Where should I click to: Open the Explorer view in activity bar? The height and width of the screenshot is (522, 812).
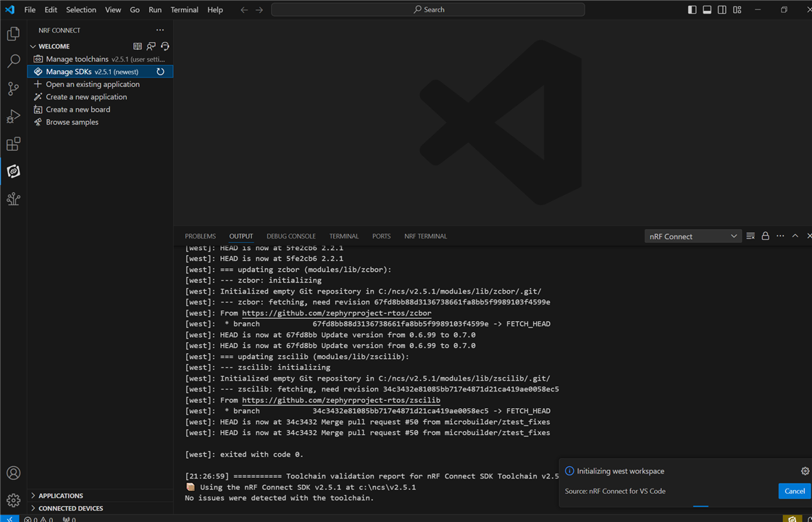tap(14, 33)
